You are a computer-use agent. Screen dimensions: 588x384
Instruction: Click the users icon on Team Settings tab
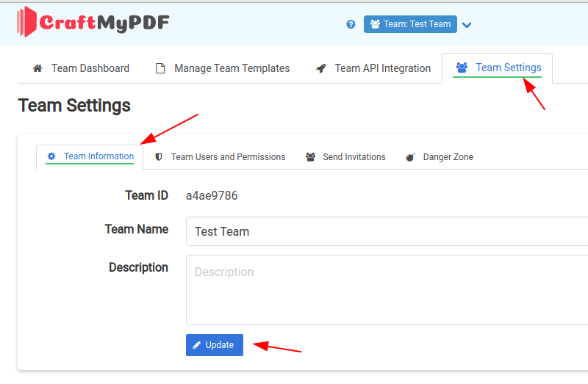[x=462, y=68]
